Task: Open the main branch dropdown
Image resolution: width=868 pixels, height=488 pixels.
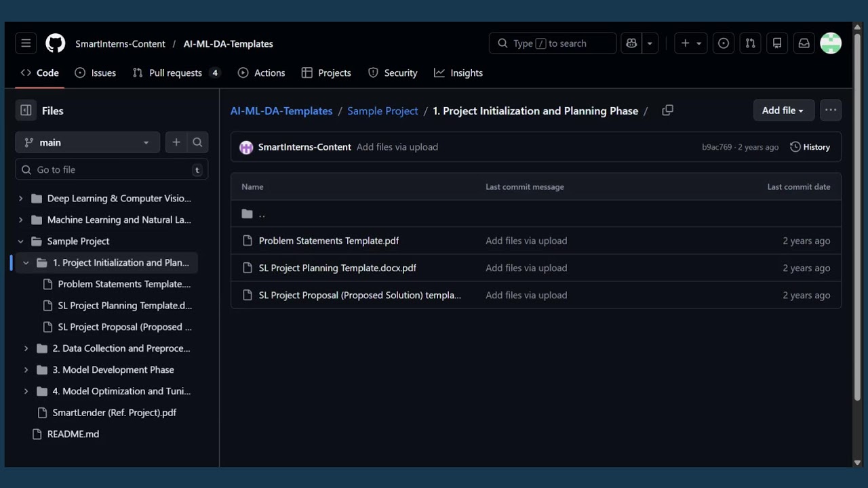Action: click(87, 142)
